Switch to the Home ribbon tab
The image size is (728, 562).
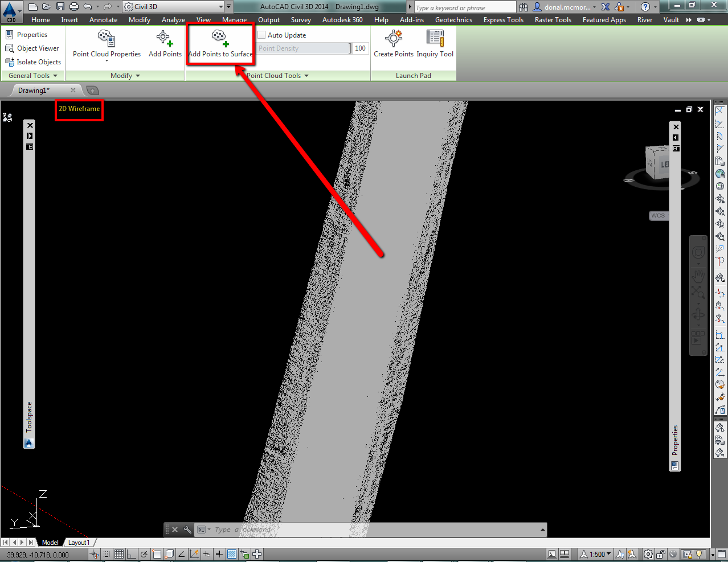(40, 20)
